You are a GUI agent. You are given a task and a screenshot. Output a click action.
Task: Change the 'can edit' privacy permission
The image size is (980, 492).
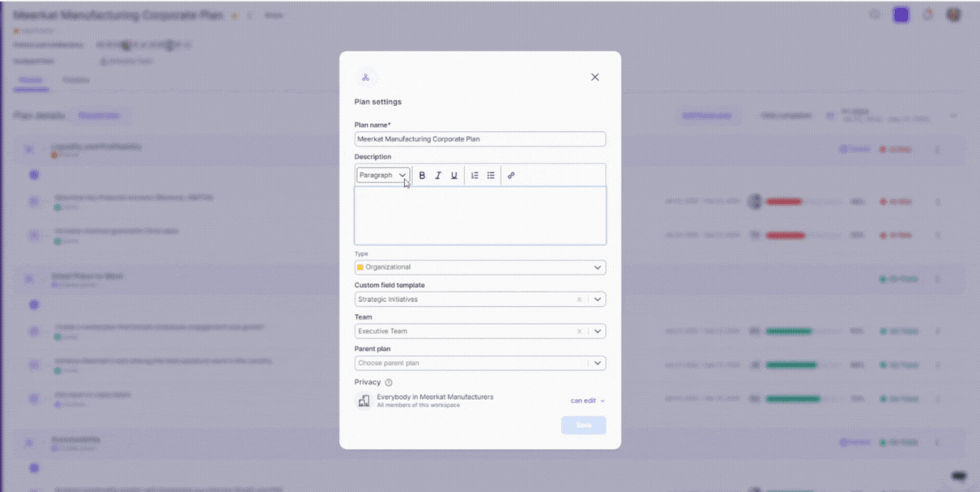tap(588, 401)
